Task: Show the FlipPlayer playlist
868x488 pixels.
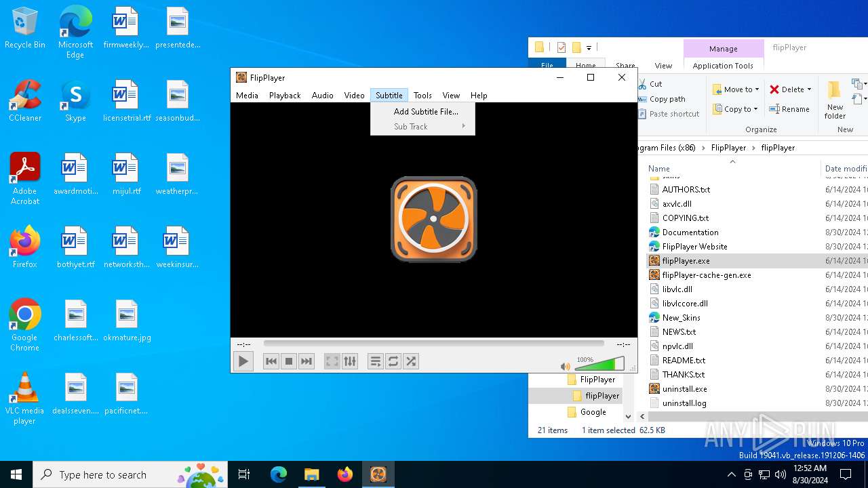Action: point(376,361)
